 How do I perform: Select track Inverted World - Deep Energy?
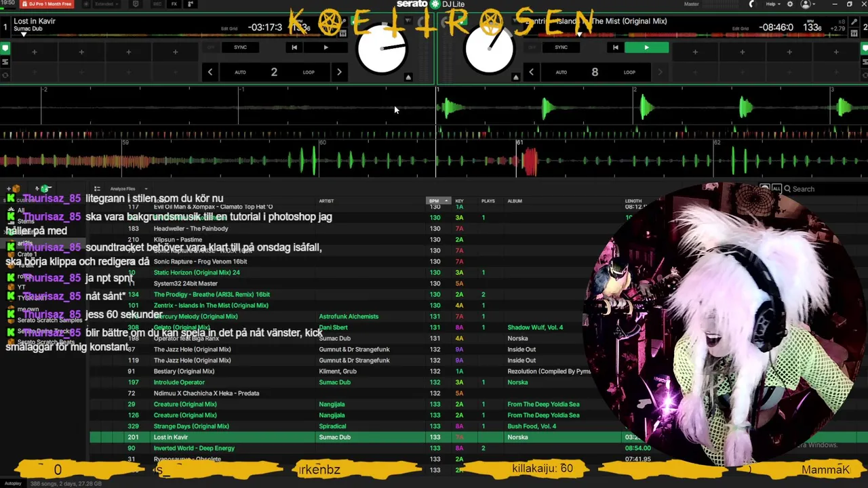tap(194, 448)
